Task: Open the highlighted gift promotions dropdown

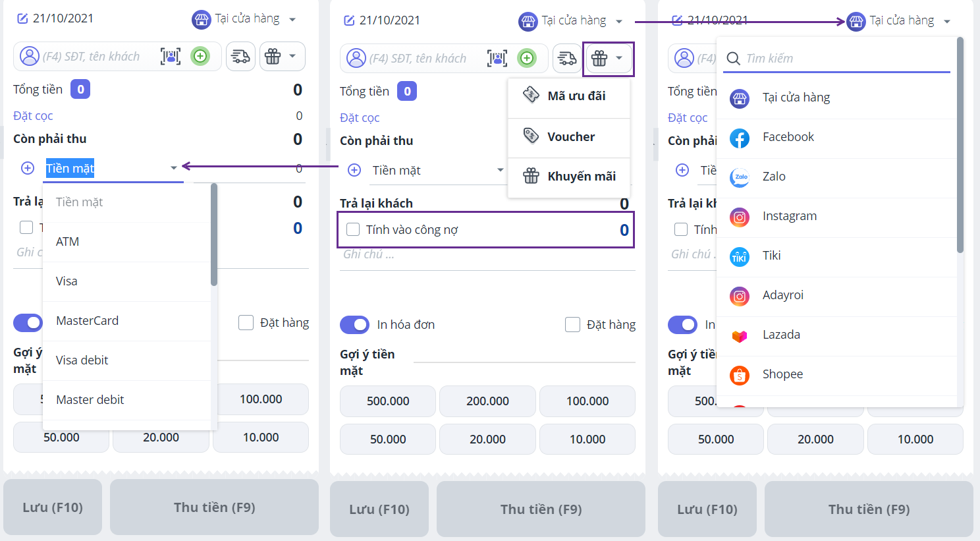Action: tap(608, 59)
